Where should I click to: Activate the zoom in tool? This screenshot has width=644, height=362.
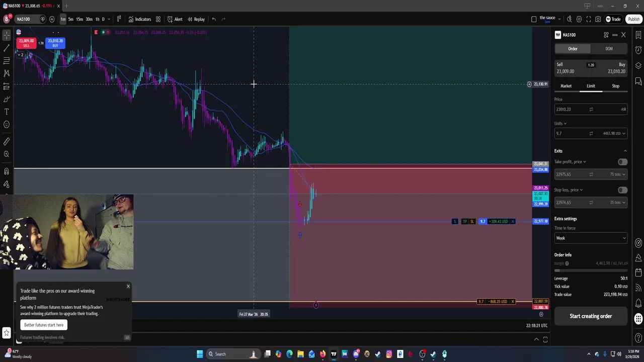[7, 154]
